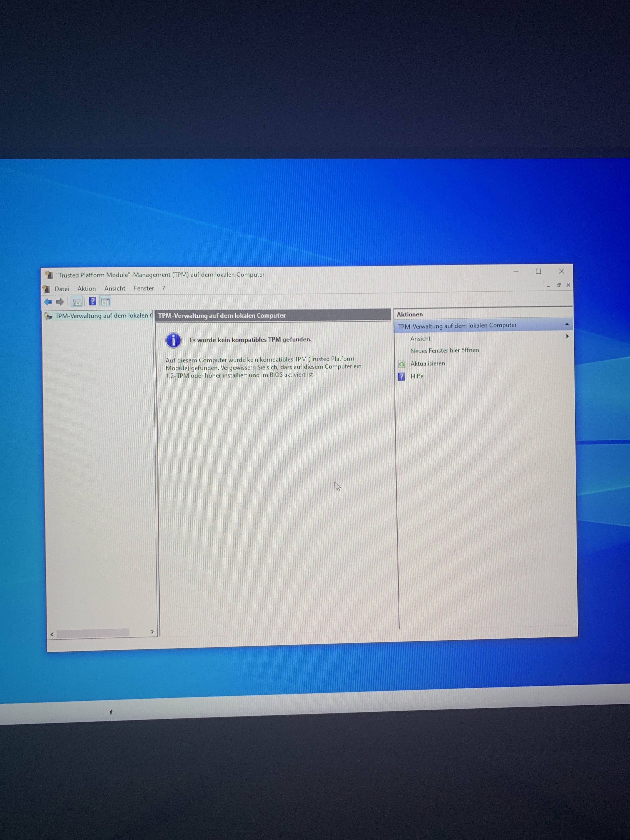Click the Hilfe question mark icon

click(401, 376)
